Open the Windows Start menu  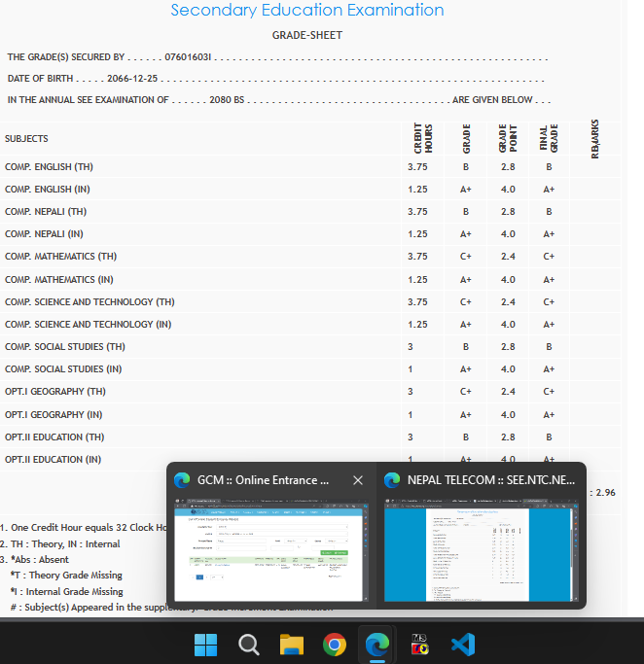coord(206,645)
